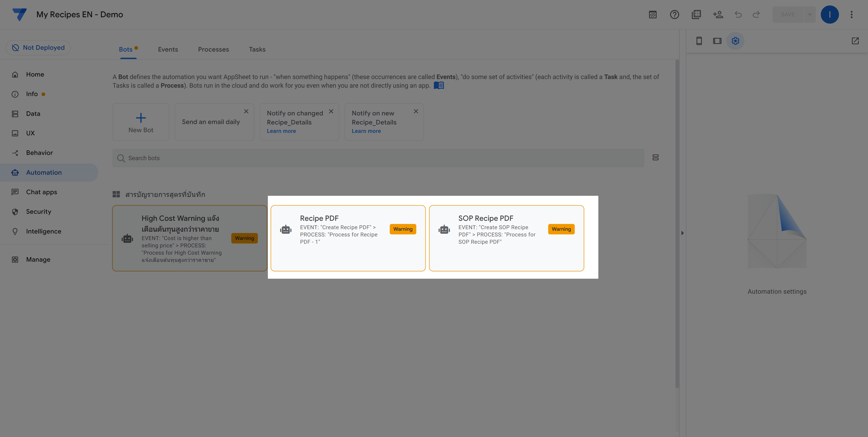Open the Behavior section in sidebar

49,153
